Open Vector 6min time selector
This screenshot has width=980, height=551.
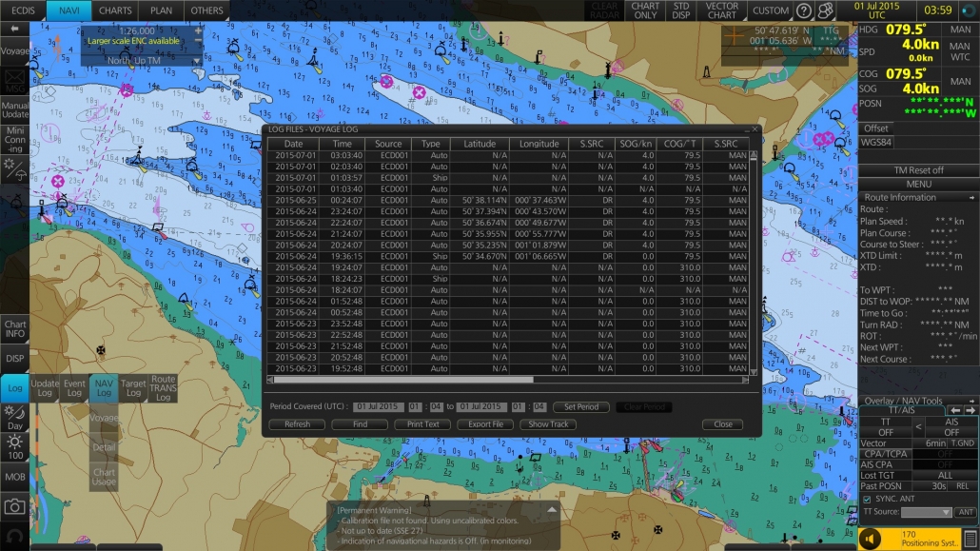point(931,443)
